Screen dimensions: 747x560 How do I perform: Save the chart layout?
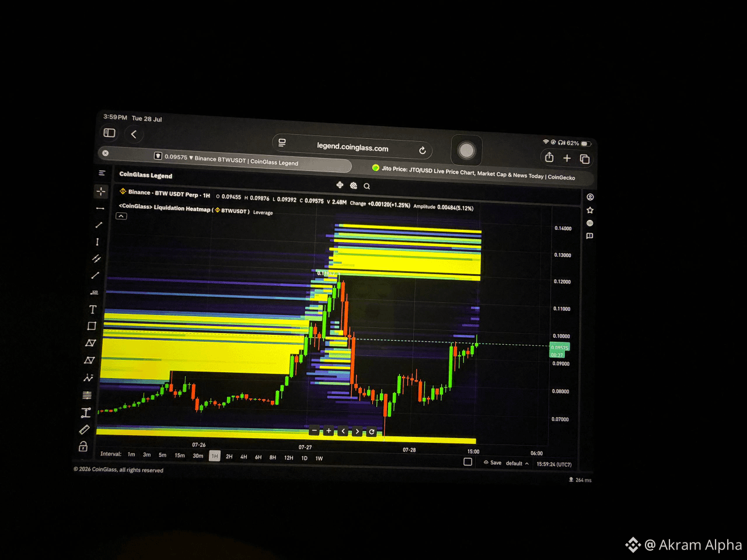493,463
